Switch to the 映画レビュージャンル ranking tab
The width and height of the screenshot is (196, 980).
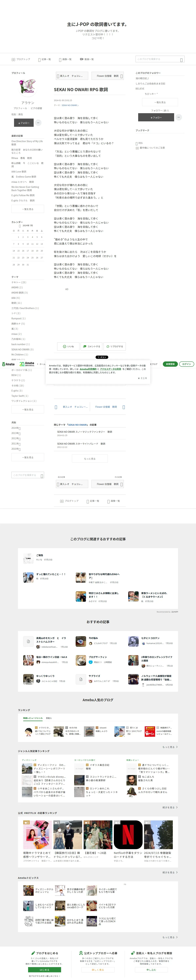[x=33, y=718]
